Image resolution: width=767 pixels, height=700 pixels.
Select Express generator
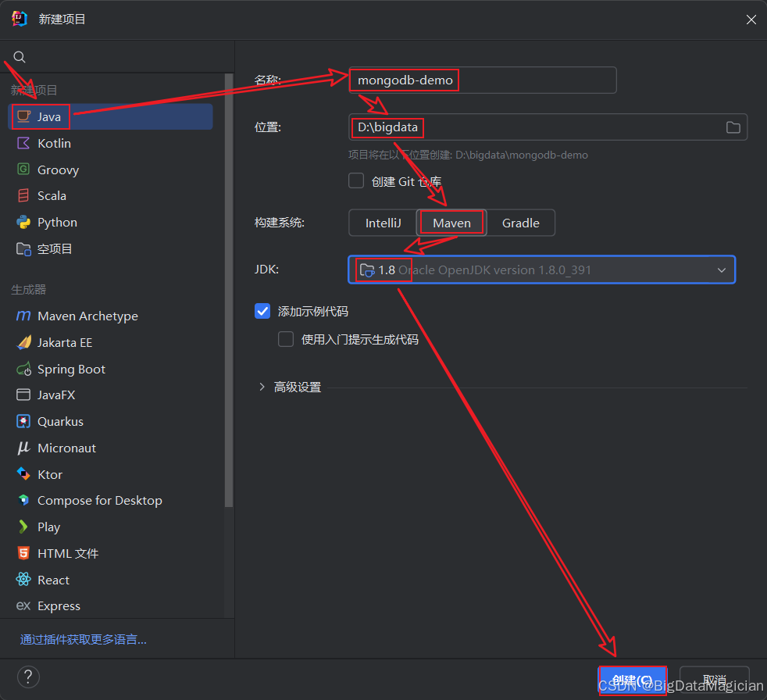point(111,606)
